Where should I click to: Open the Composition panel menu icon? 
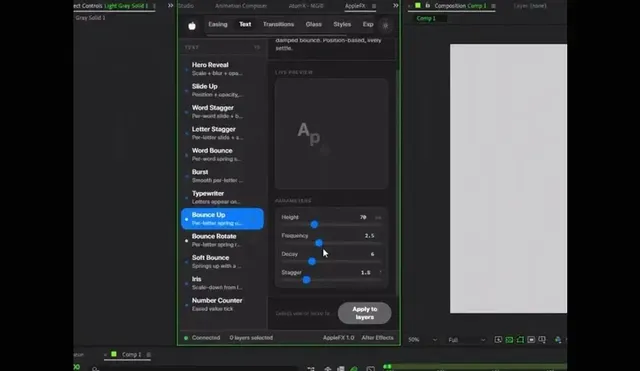[493, 6]
